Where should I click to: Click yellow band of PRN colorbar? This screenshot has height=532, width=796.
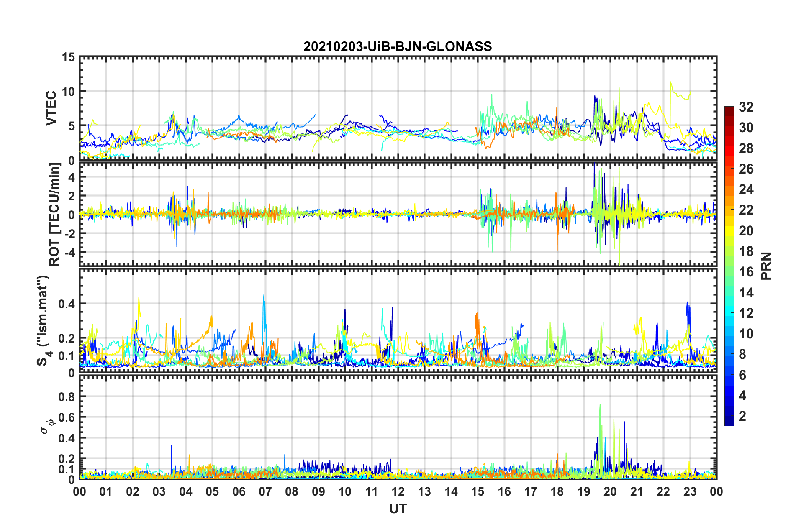tap(729, 231)
